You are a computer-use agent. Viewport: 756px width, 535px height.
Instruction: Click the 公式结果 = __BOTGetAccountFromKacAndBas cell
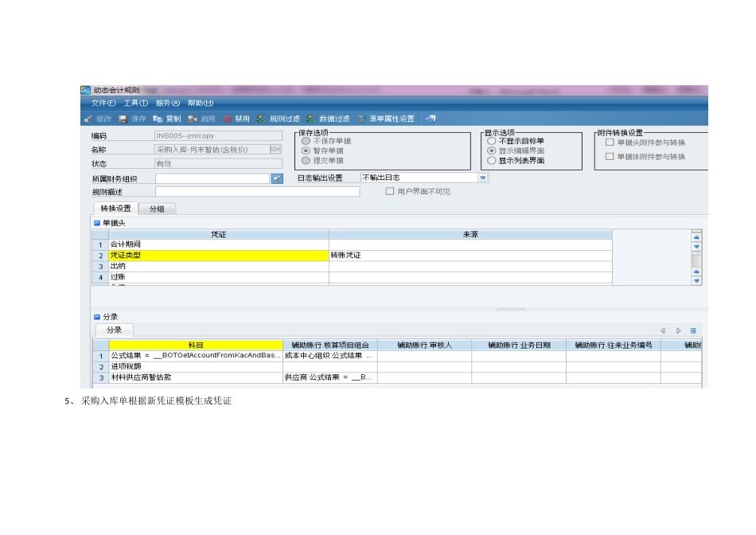click(196, 356)
